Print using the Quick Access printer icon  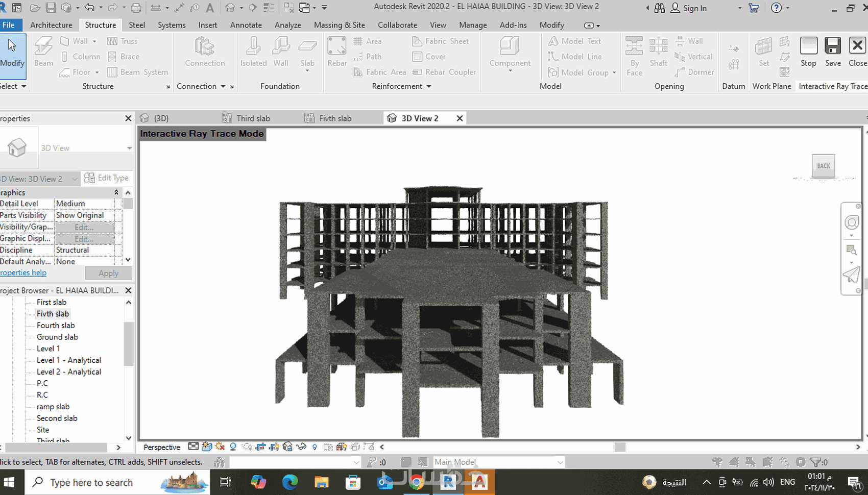coord(136,8)
